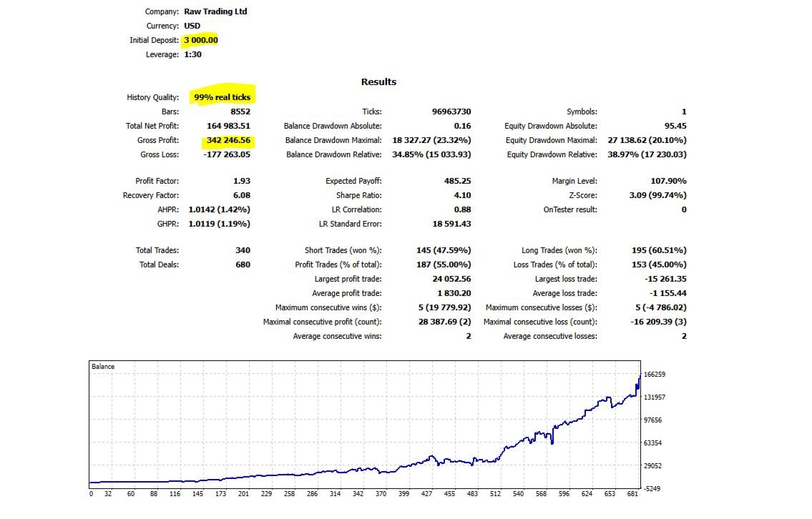Select Balance Drawdown Absolute value "0.16"
This screenshot has height=519, width=812.
(462, 126)
